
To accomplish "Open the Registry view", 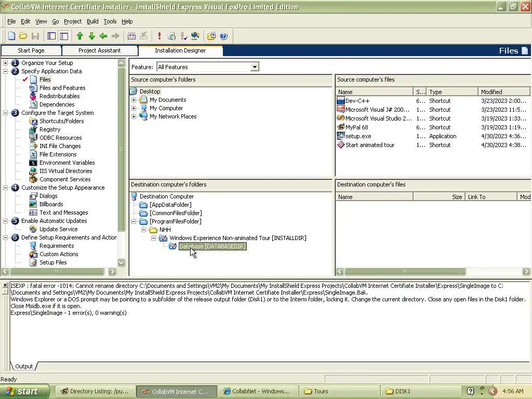I will tap(50, 129).
